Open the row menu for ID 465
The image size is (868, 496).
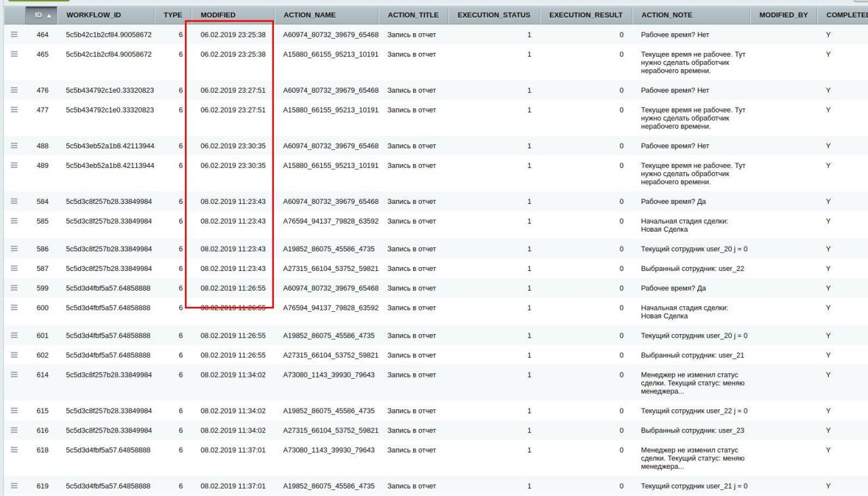pyautogui.click(x=14, y=54)
